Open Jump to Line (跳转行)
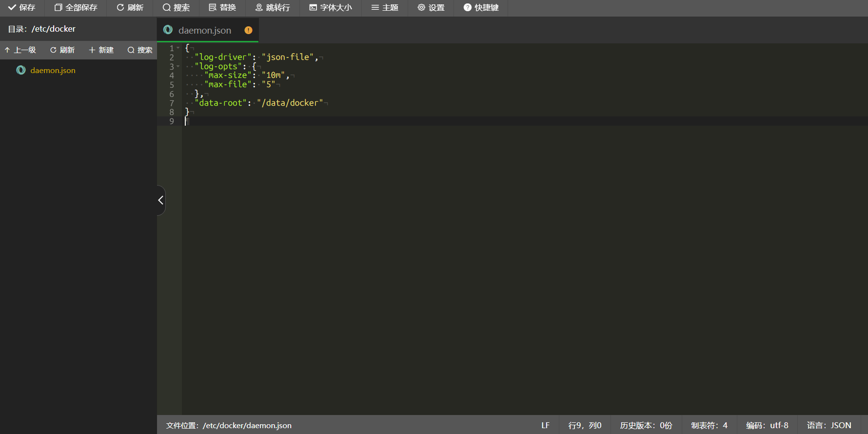 click(273, 8)
